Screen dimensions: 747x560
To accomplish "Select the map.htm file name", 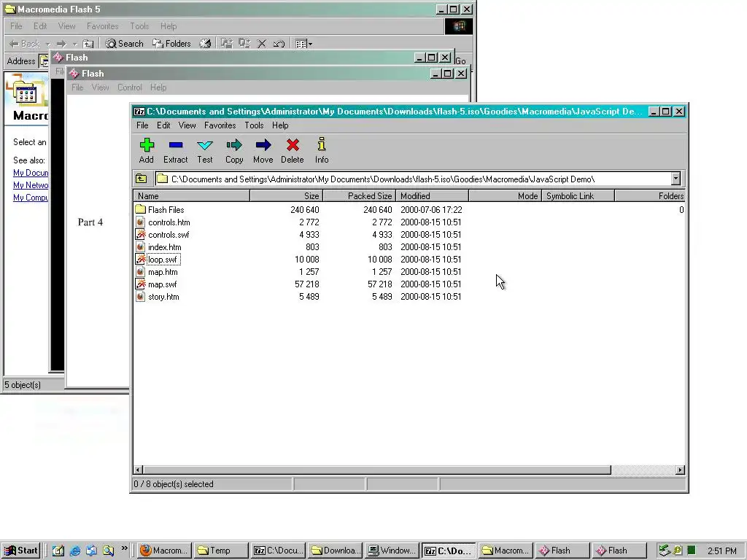I will pos(163,272).
